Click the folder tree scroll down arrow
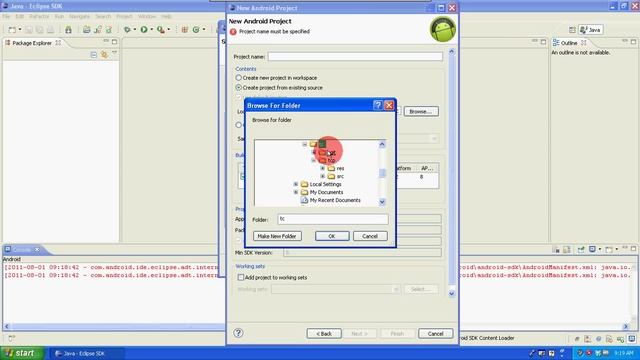This screenshot has width=640, height=360. tap(382, 202)
